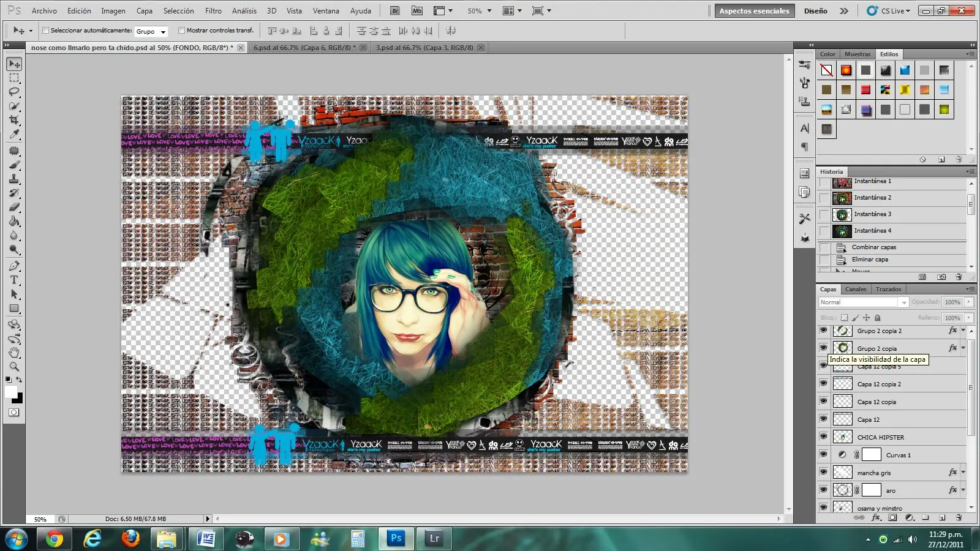Select the Hand tool
The image size is (980, 551).
[14, 353]
